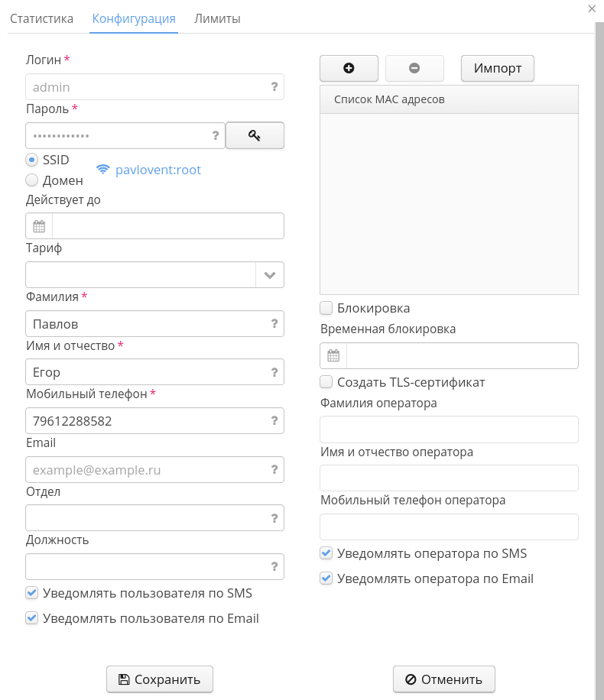604x700 pixels.
Task: Click the Импорт button
Action: point(498,68)
